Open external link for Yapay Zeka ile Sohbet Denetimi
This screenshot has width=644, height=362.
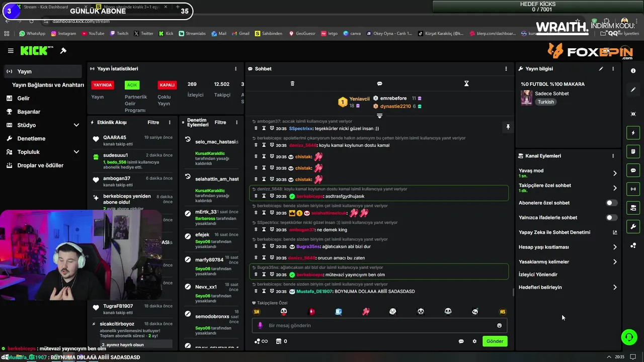[x=614, y=232]
